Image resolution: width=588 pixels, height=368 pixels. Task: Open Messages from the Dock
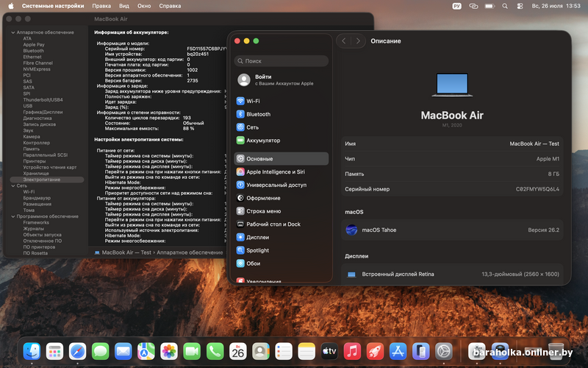point(101,352)
